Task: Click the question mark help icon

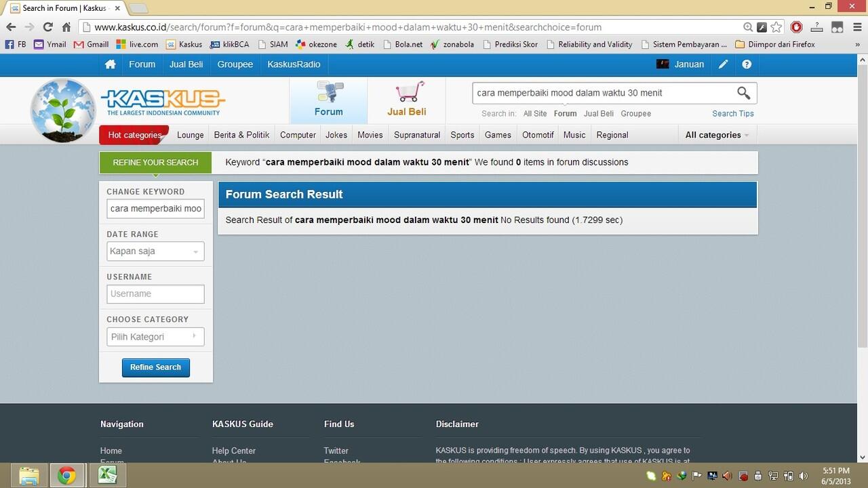Action: tap(747, 64)
